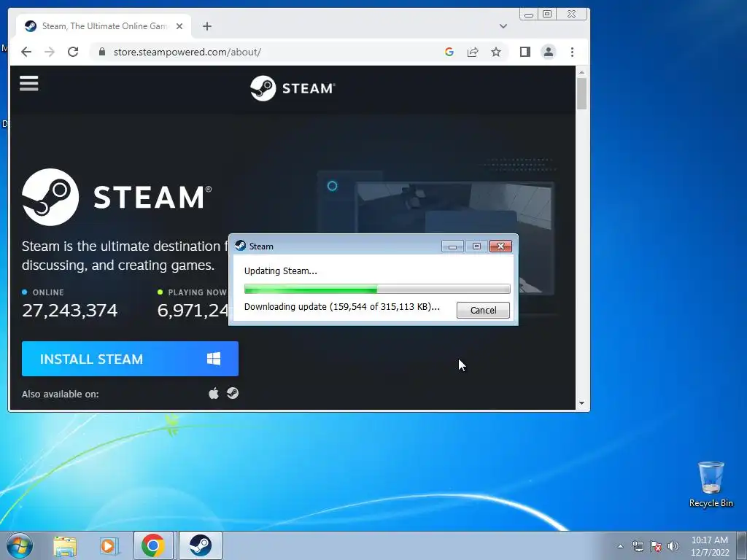Click the page vertical scrollbar thumb
The image size is (747, 560).
coord(581,93)
